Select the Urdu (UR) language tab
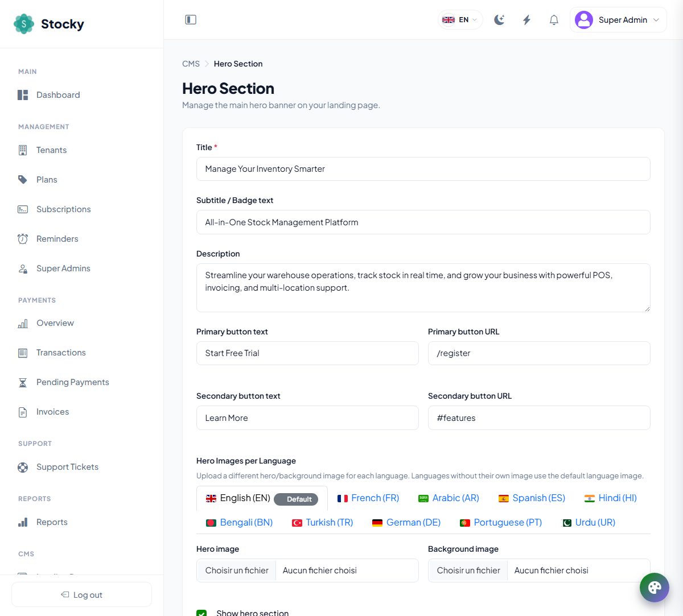Image resolution: width=683 pixels, height=616 pixels. pyautogui.click(x=589, y=522)
